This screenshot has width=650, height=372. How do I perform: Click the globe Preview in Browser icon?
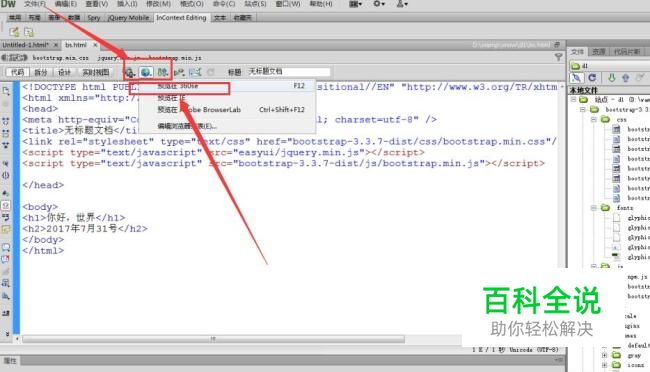pos(146,73)
